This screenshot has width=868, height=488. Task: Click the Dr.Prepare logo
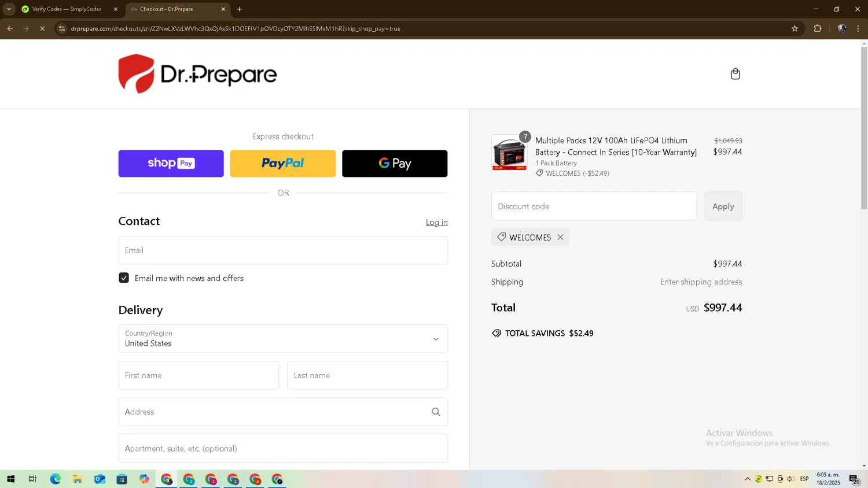click(197, 74)
